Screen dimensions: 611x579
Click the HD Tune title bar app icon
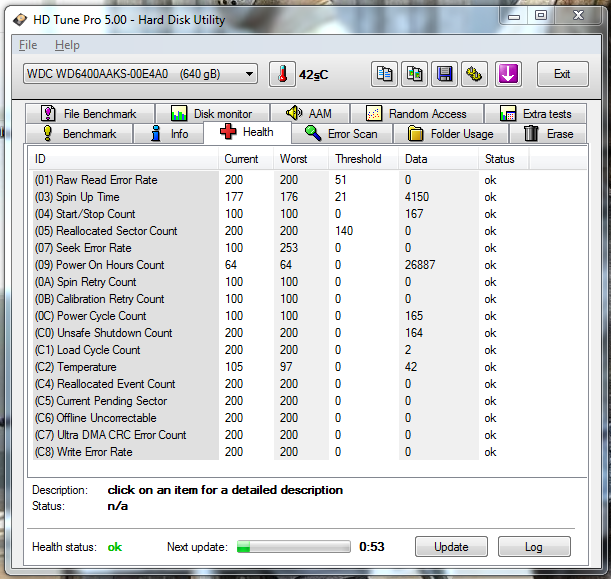click(20, 19)
